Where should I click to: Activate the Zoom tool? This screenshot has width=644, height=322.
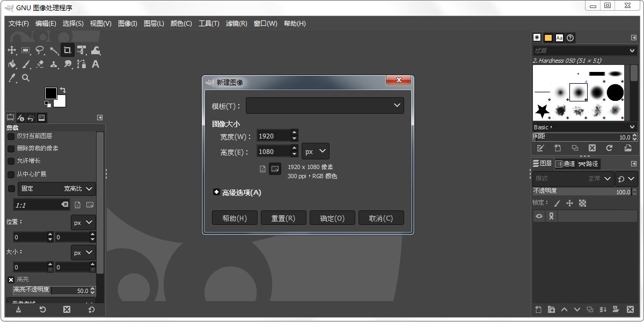pyautogui.click(x=25, y=78)
